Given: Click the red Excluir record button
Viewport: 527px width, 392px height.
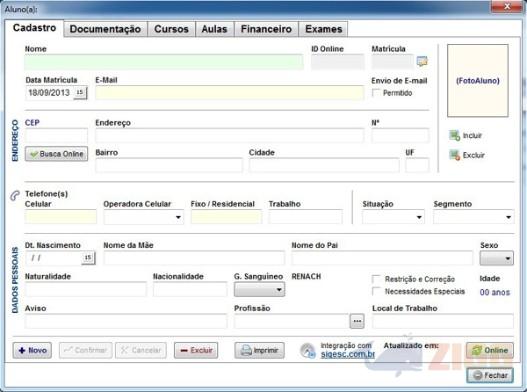Looking at the screenshot, I should click(196, 350).
